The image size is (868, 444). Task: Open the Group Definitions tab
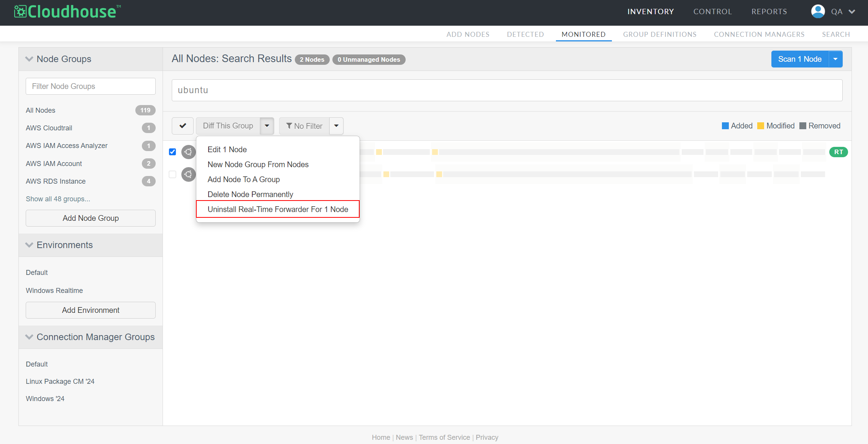pyautogui.click(x=659, y=35)
